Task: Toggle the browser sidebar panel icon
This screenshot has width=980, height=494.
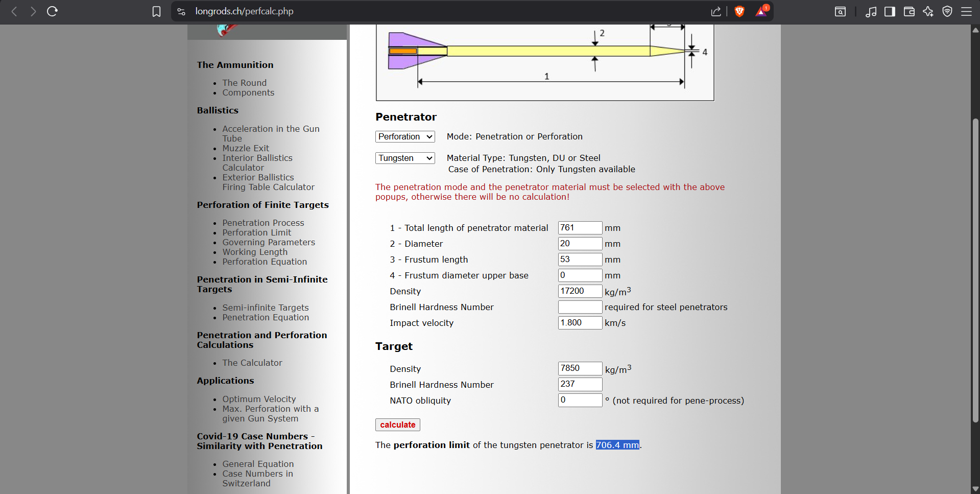Action: [890, 11]
